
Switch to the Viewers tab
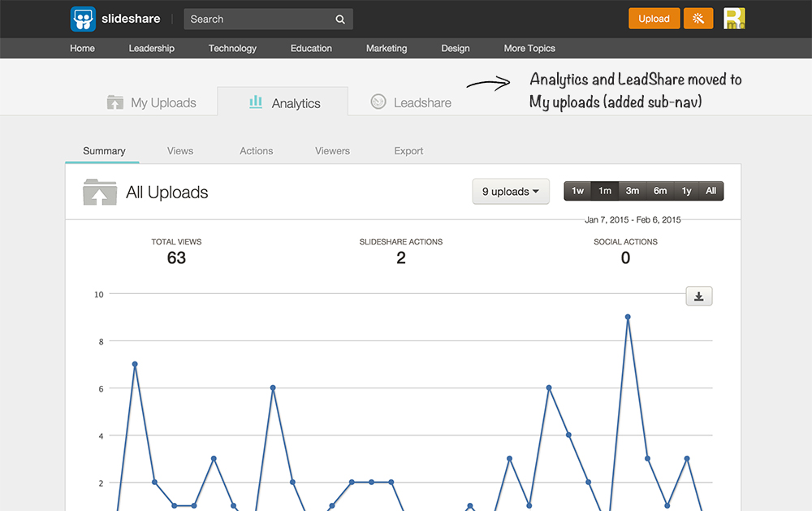[332, 151]
